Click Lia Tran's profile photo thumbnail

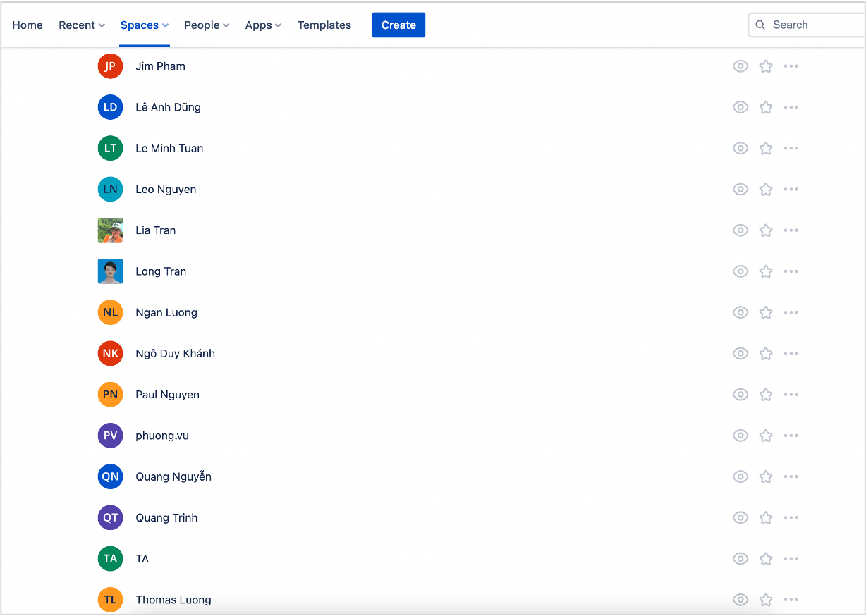pyautogui.click(x=110, y=230)
